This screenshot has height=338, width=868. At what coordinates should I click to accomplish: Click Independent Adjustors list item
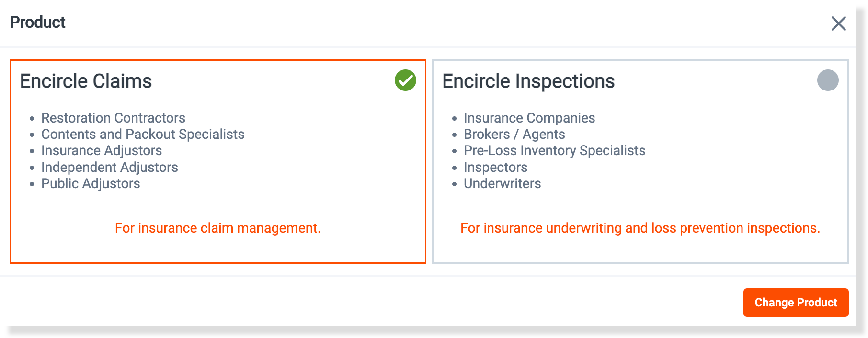(x=110, y=167)
